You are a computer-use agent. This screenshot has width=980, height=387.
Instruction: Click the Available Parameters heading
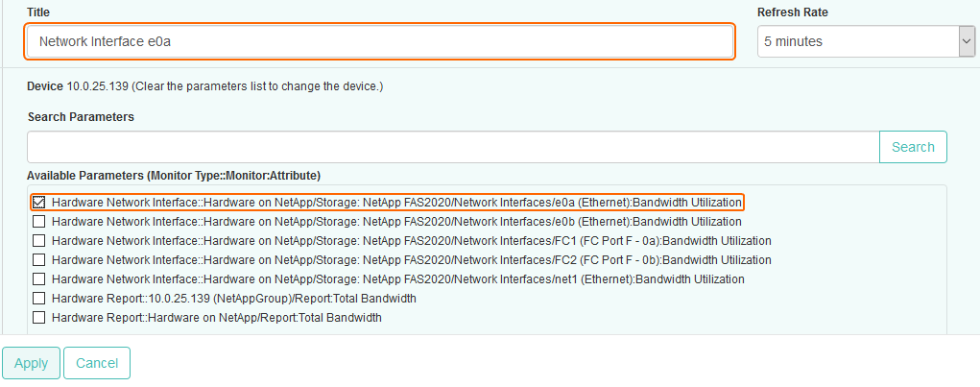(x=173, y=176)
